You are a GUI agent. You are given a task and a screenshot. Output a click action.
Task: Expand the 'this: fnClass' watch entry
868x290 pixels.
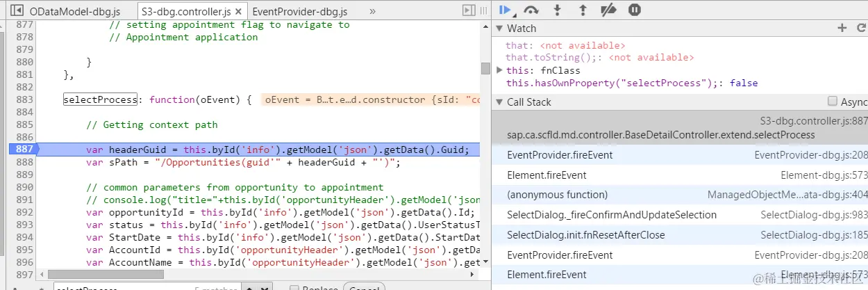(501, 70)
